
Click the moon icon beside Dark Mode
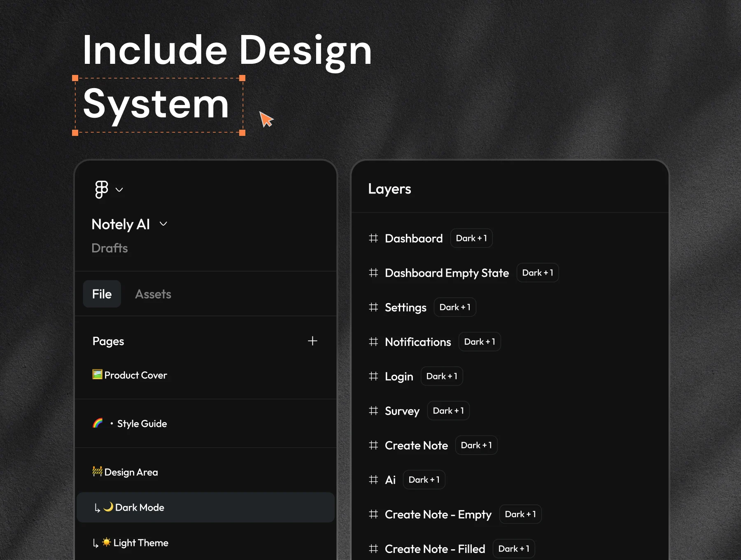click(108, 506)
